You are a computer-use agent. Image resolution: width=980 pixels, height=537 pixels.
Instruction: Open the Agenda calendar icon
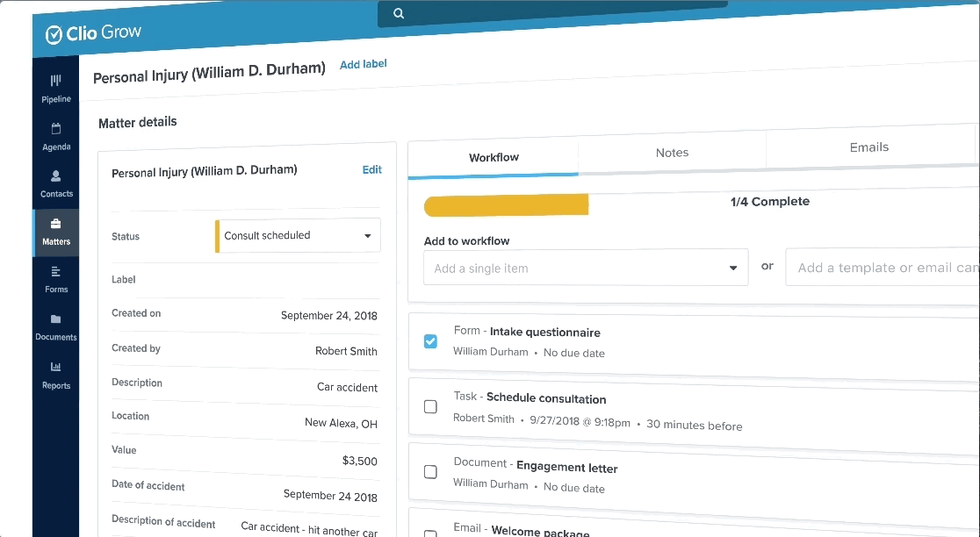tap(56, 129)
